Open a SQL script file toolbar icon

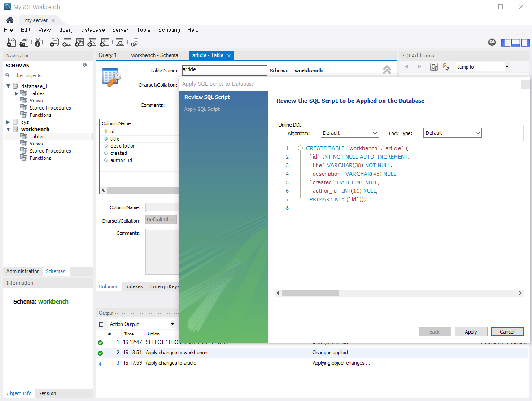tap(24, 42)
